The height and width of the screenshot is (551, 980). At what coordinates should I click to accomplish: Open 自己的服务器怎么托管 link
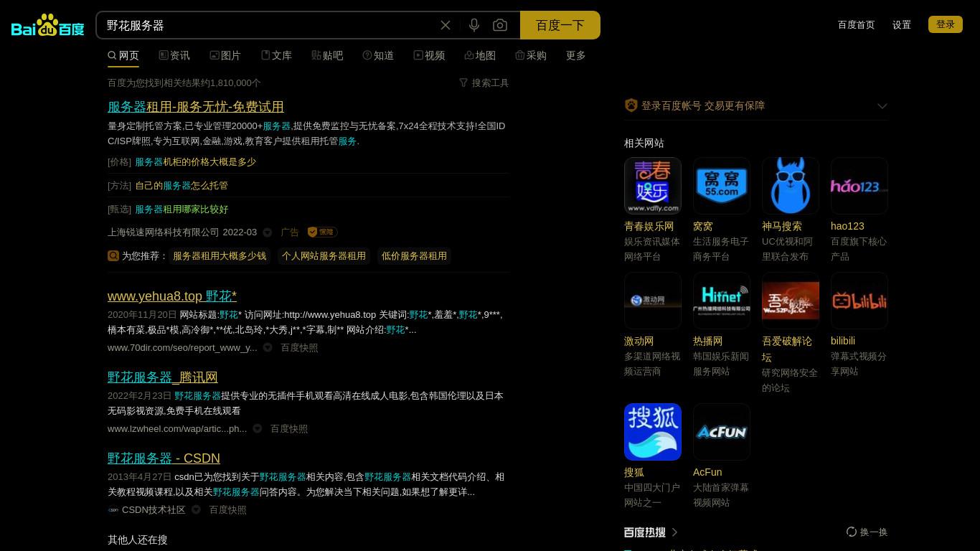[182, 185]
